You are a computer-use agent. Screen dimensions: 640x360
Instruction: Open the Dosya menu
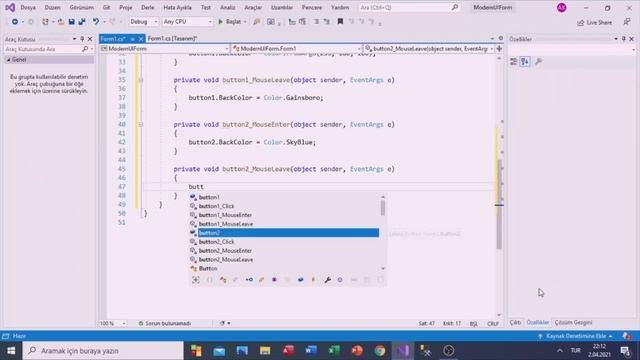pyautogui.click(x=28, y=7)
